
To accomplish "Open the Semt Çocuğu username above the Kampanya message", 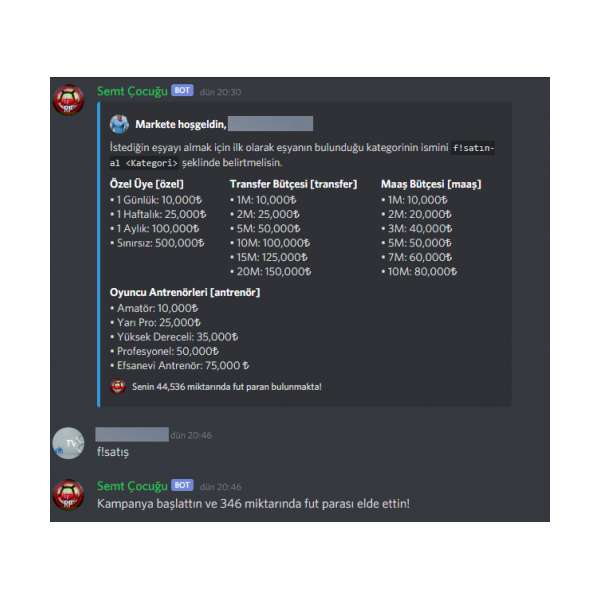I will pyautogui.click(x=132, y=486).
